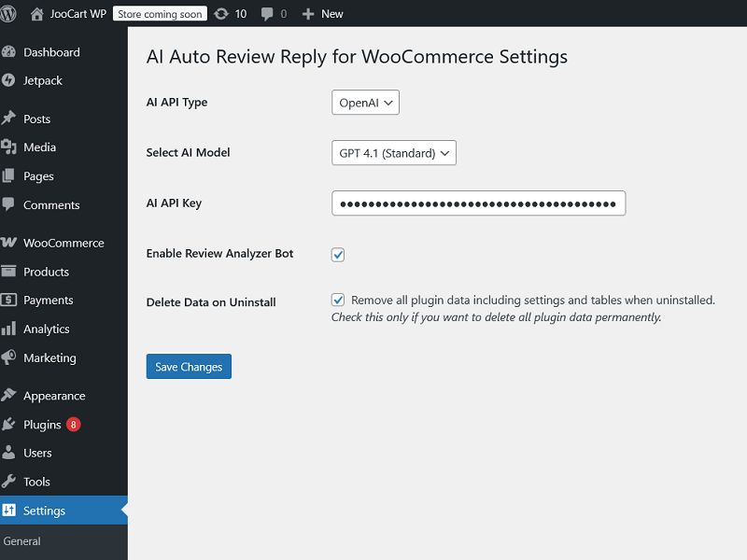The width and height of the screenshot is (747, 560).
Task: Go to Plugins menu in sidebar
Action: click(42, 425)
